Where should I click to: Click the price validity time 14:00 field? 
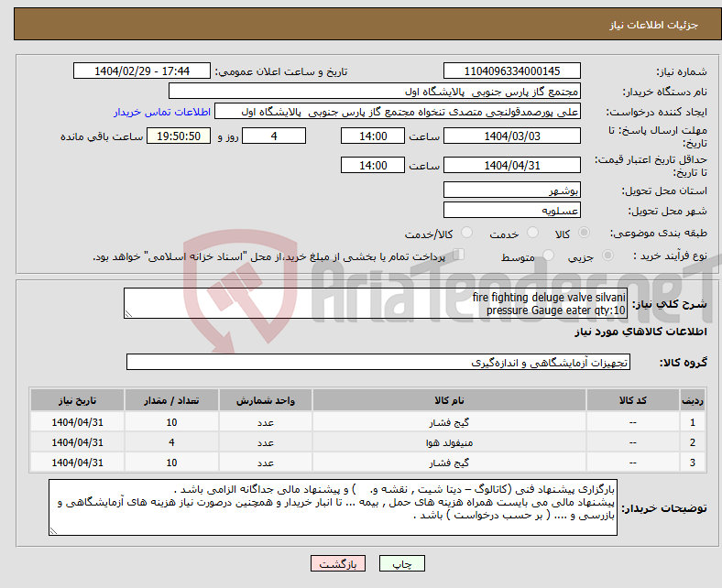[x=373, y=165]
